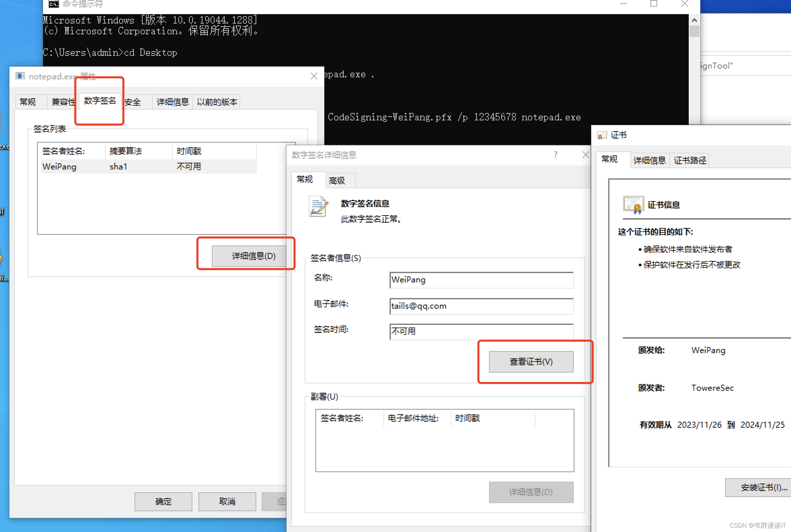Image resolution: width=791 pixels, height=532 pixels.
Task: Click sha1 cell in signature list
Action: (118, 166)
